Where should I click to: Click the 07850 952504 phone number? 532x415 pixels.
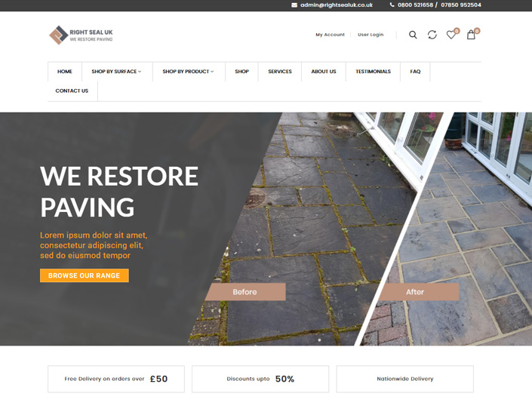coord(461,5)
